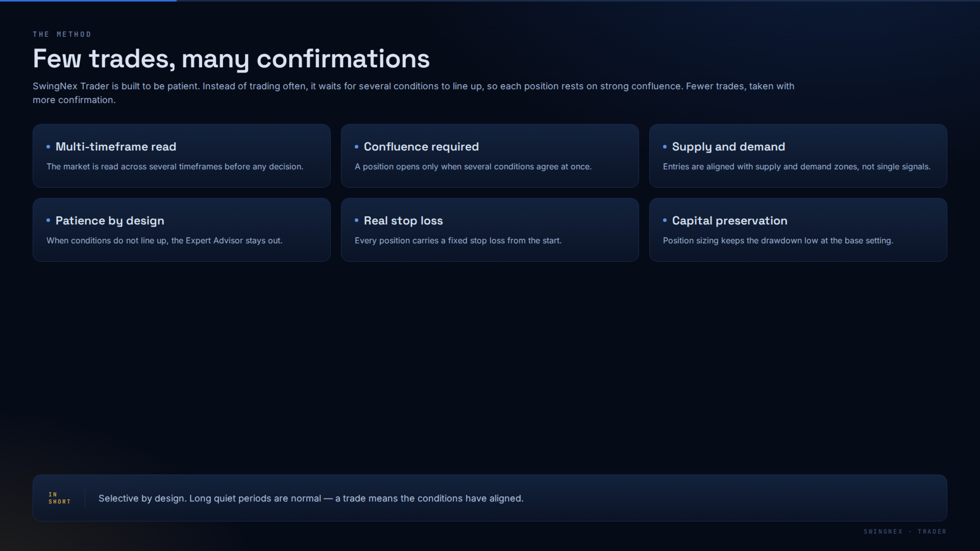
Task: Click the Selective by design summary text
Action: pyautogui.click(x=311, y=498)
